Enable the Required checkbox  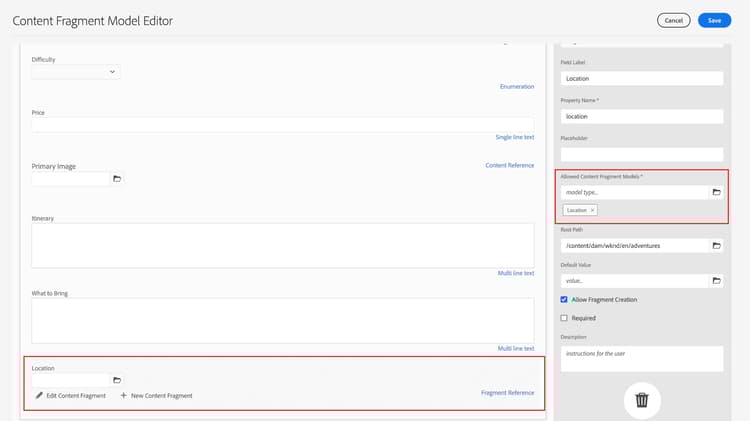(x=564, y=318)
